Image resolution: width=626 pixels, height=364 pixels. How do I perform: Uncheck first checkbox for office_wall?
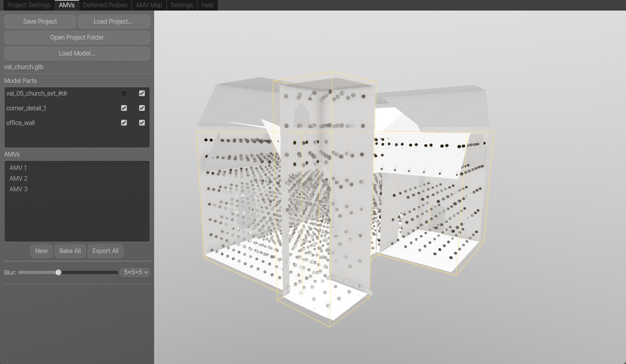124,123
